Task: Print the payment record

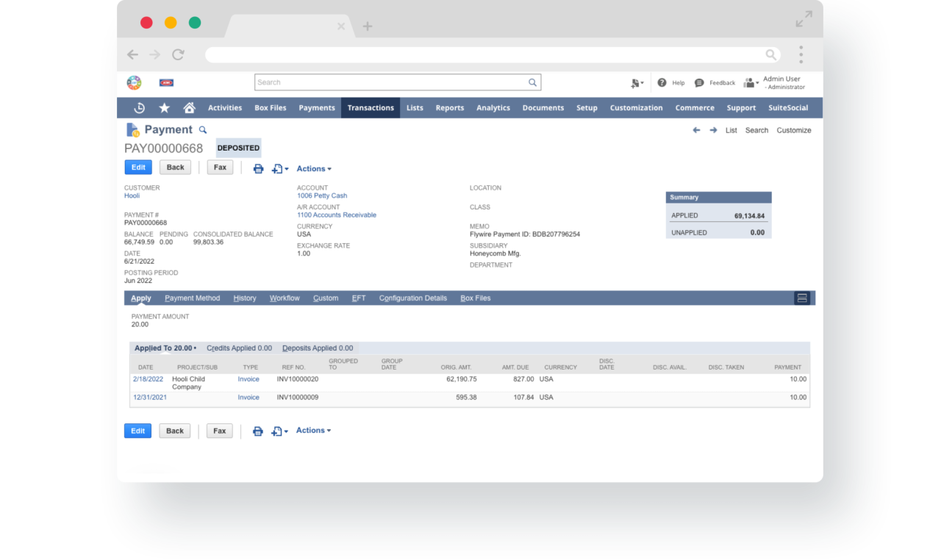Action: click(x=257, y=168)
